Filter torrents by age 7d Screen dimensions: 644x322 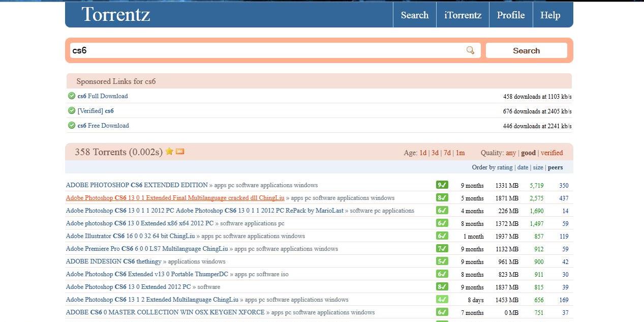click(x=447, y=153)
